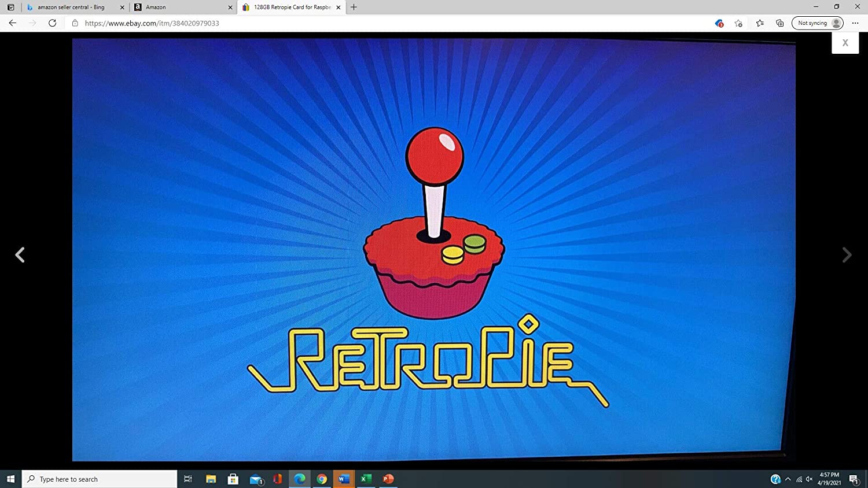Advance to the next product image
This screenshot has width=868, height=488.
click(x=847, y=255)
